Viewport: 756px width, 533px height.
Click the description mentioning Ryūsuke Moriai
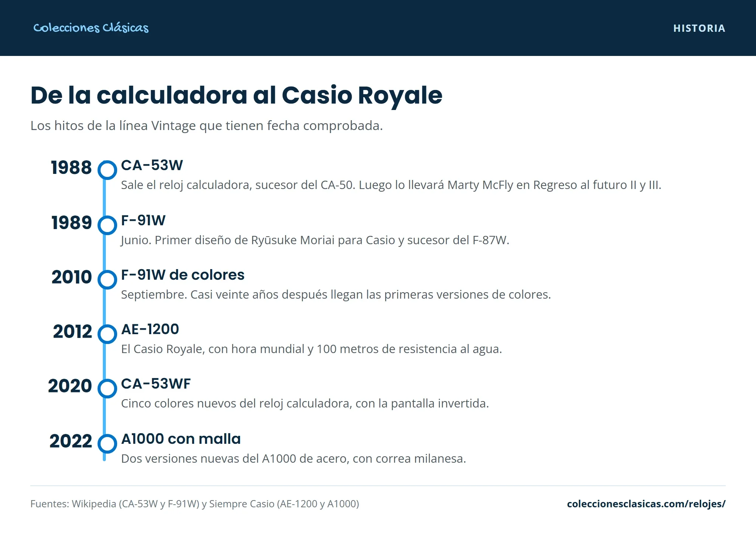[x=315, y=240]
